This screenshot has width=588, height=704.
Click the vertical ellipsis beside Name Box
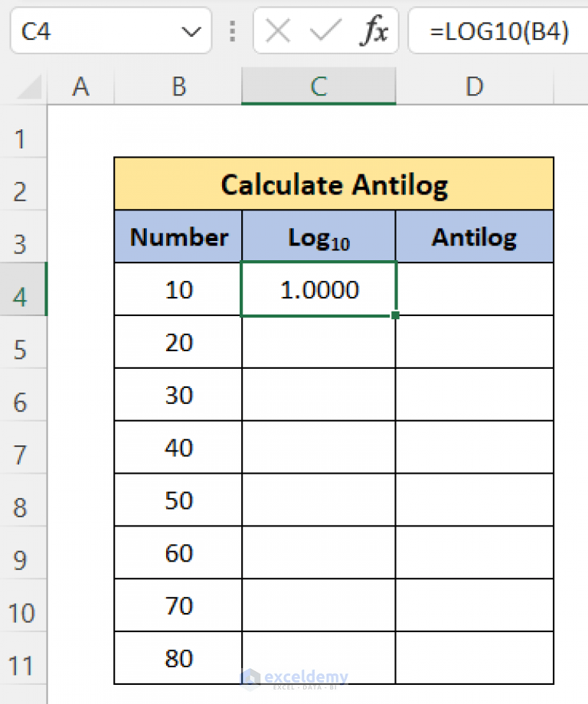click(x=232, y=31)
